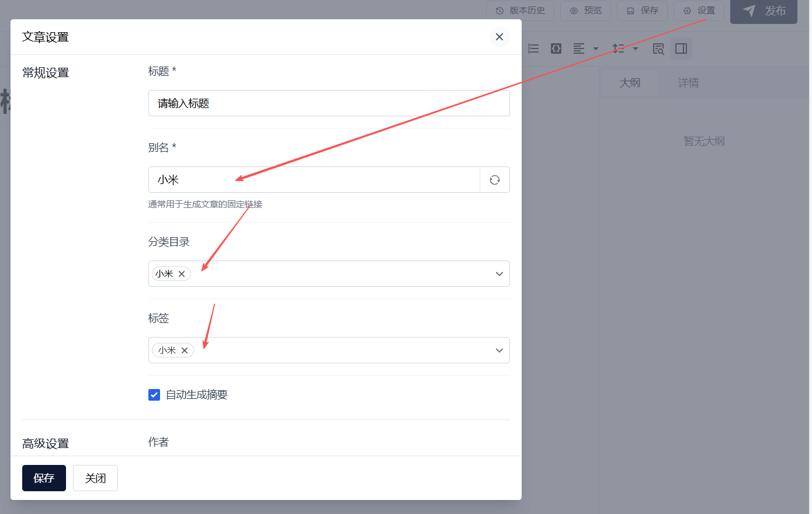Click the 发布 publish button
The image size is (812, 514).
pyautogui.click(x=764, y=11)
